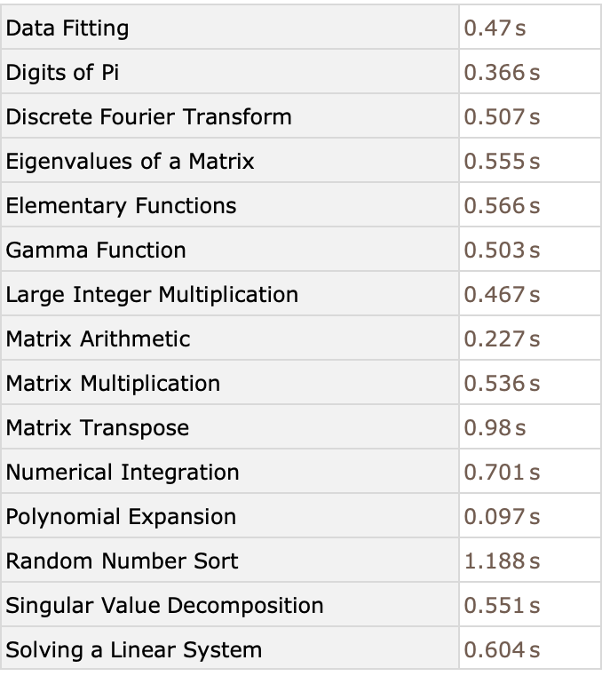The image size is (602, 700).
Task: Click the 1.188 s timing value
Action: pos(502,561)
